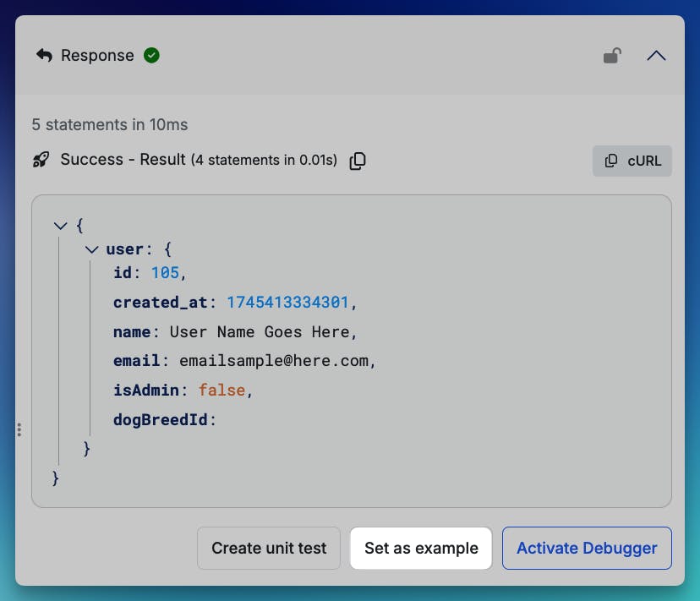Copy result using clipboard icon
The width and height of the screenshot is (700, 601).
click(358, 161)
